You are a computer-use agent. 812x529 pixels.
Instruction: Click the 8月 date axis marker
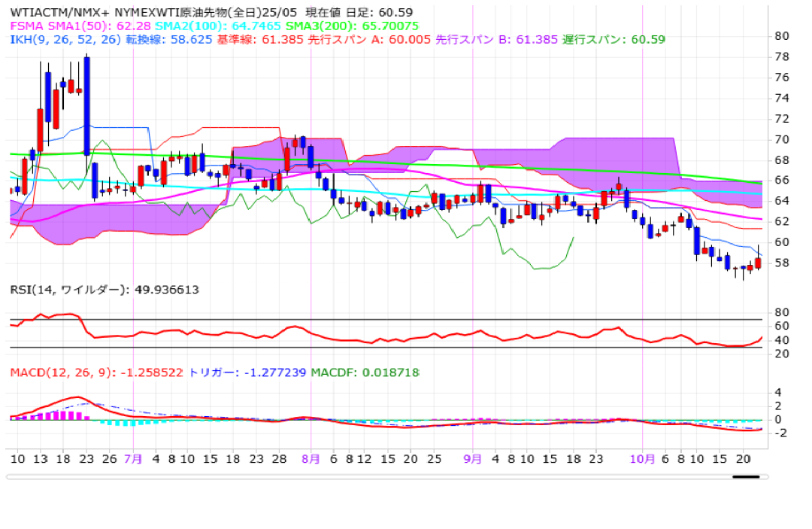311,458
